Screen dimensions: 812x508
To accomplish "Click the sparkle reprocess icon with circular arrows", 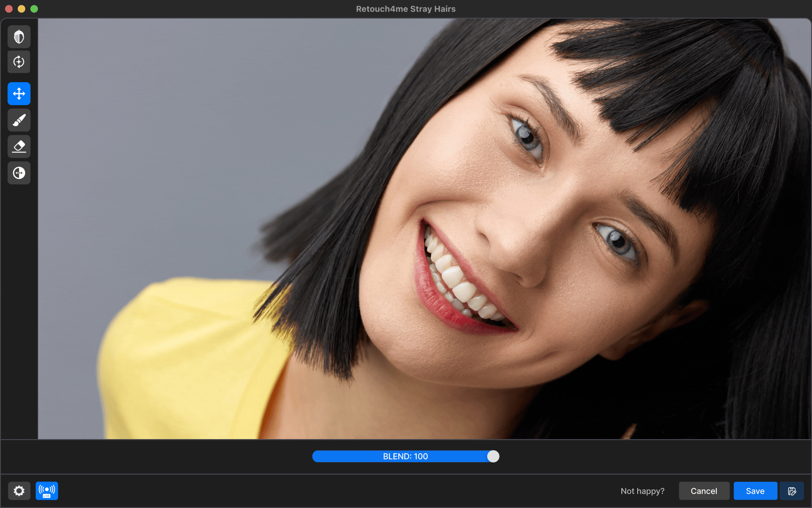I will click(x=19, y=62).
